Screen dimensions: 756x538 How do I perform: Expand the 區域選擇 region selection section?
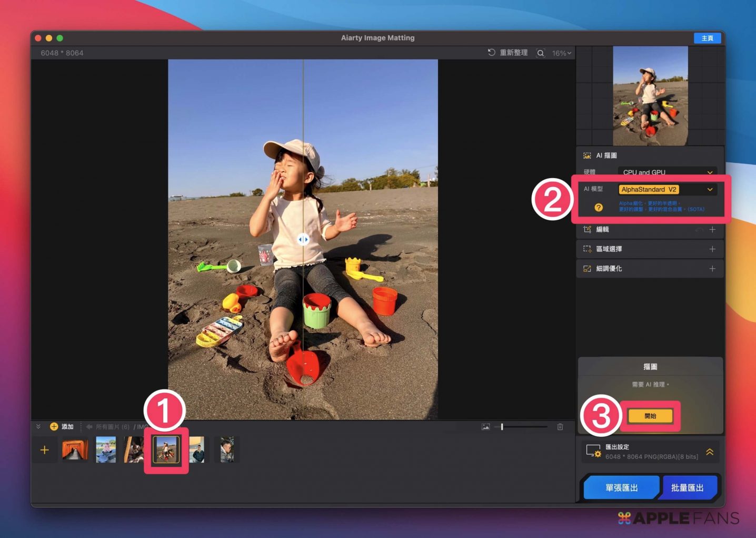coord(712,249)
